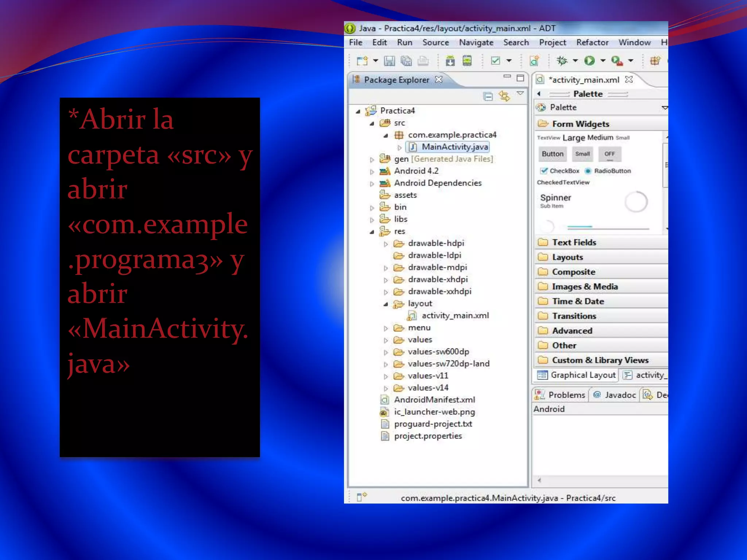Switch to the Graphical Layout tab
The image size is (747, 560).
click(x=576, y=375)
